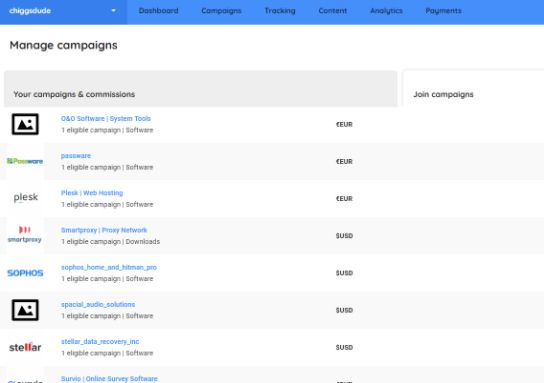Click the USD currency in spacial_audio_solutions row

tap(344, 310)
